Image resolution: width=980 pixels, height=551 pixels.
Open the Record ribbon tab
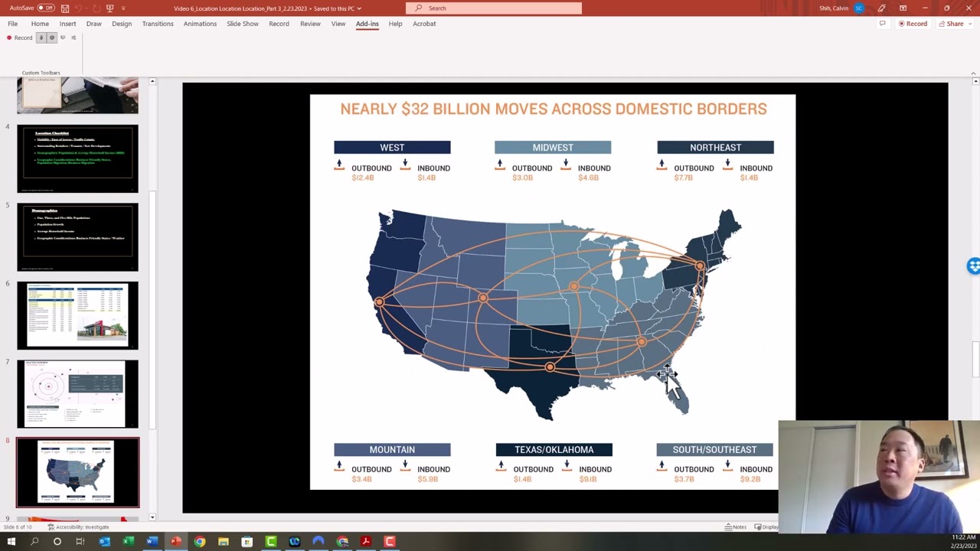279,24
